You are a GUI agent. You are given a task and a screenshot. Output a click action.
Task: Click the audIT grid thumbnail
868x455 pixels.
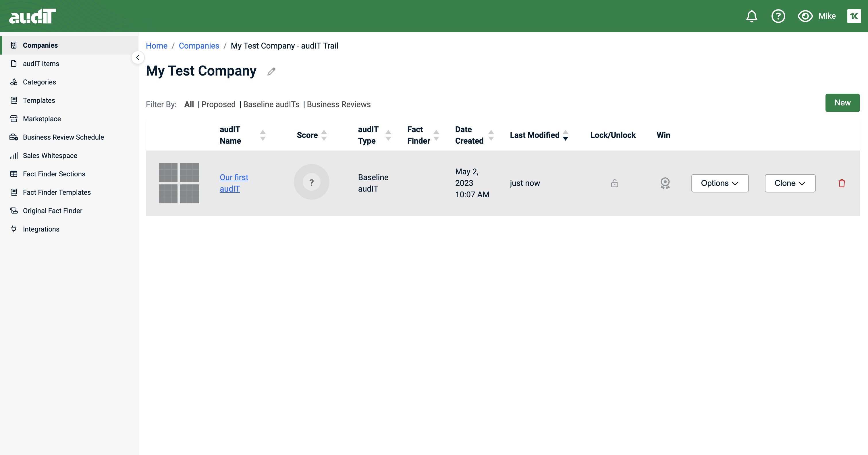point(179,183)
